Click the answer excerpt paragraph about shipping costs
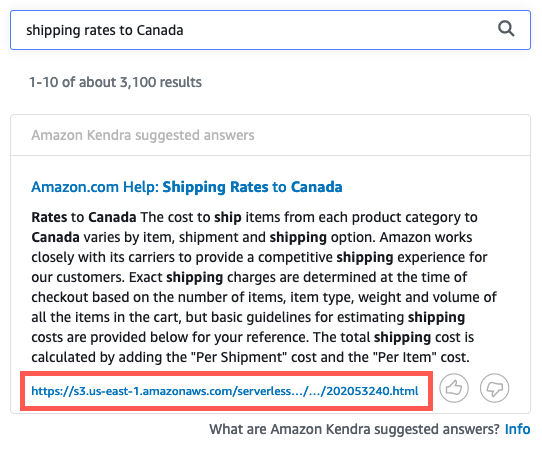 264,287
